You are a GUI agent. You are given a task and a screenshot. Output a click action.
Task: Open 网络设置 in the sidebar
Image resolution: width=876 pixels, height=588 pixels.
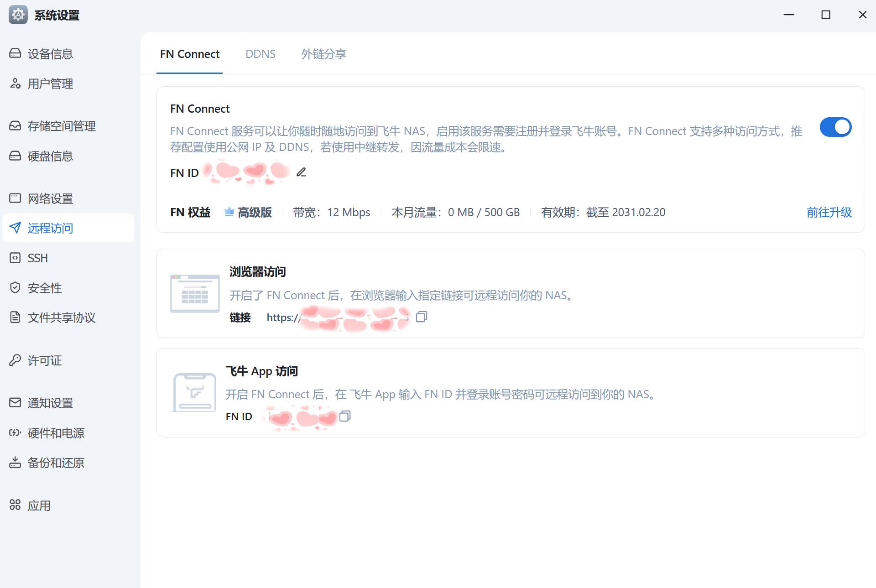[50, 198]
